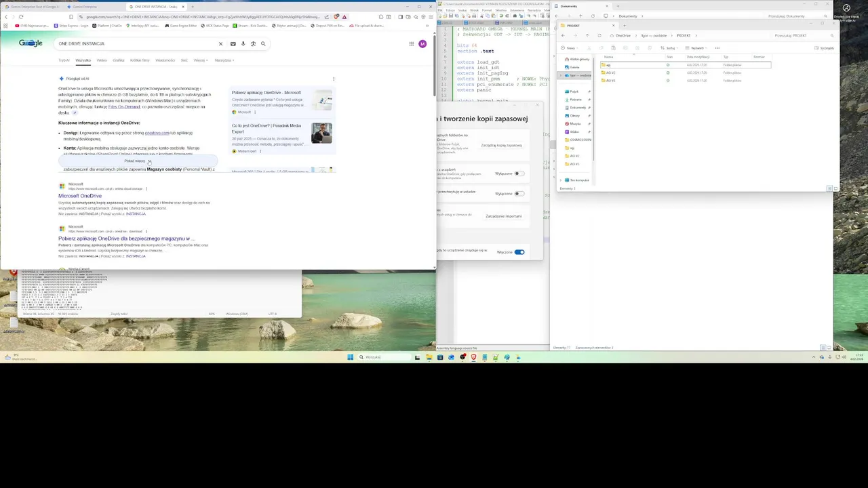Expand Więcej search filters dropdown

point(201,60)
